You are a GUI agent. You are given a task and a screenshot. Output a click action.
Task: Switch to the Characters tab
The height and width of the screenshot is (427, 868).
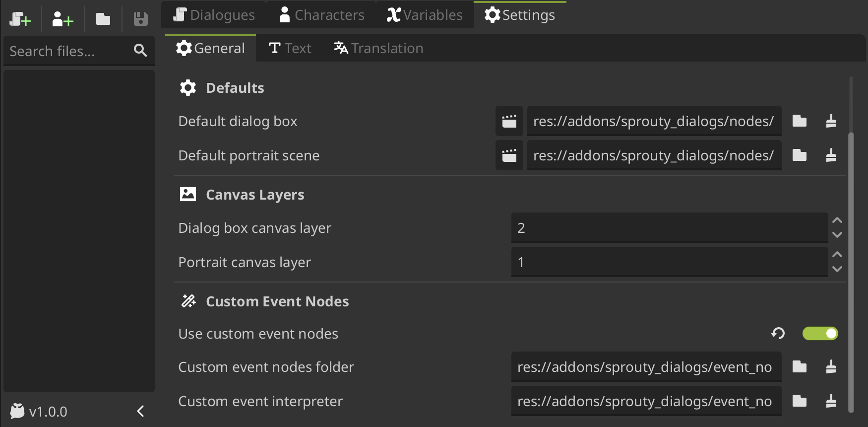click(321, 15)
